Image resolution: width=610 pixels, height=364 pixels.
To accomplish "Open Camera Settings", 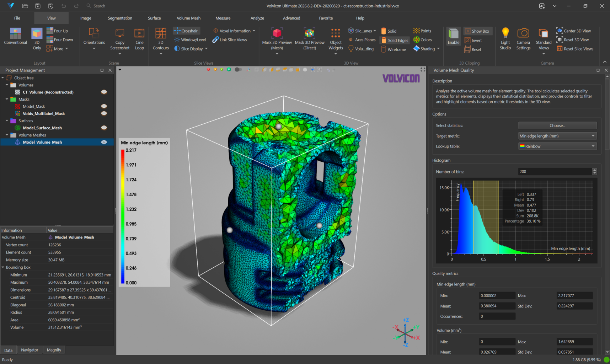I will (523, 39).
